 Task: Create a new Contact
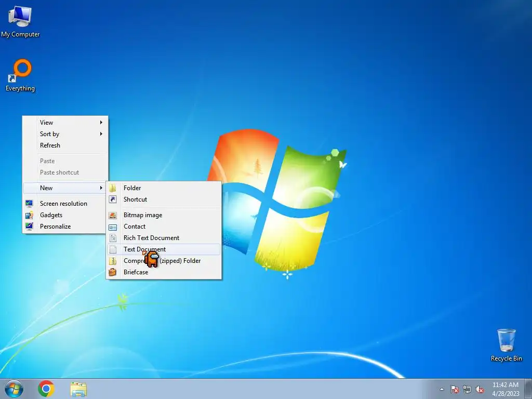click(164, 227)
